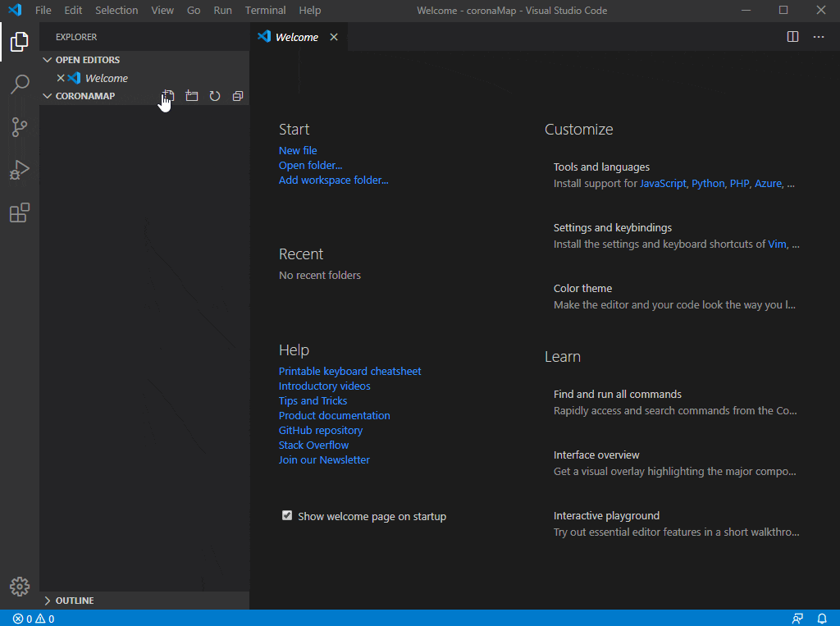
Task: Open the Introductory videos link
Action: click(324, 386)
